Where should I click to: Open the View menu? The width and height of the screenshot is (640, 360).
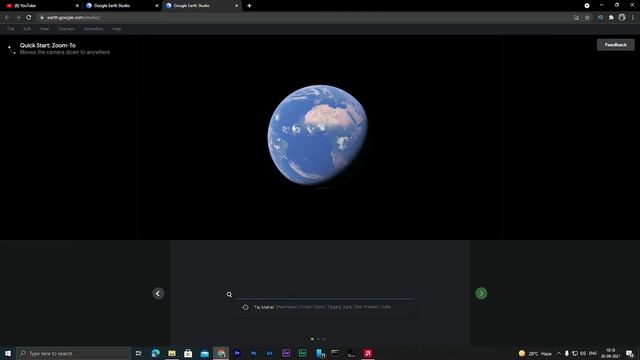coord(44,29)
